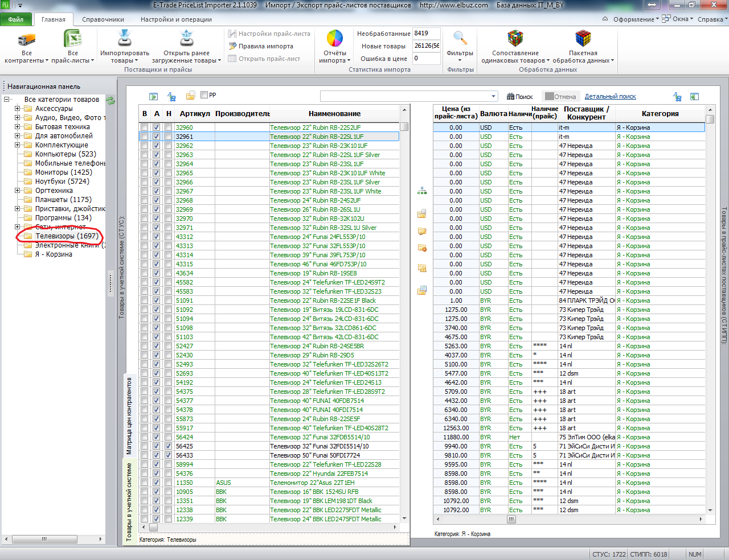The width and height of the screenshot is (729, 560).
Task: Click the Детальный поиск link
Action: [611, 97]
